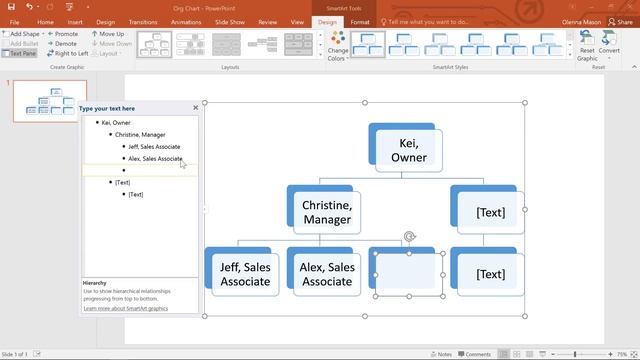Image resolution: width=640 pixels, height=360 pixels.
Task: Click Promote in Create Graphic group
Action: point(63,34)
